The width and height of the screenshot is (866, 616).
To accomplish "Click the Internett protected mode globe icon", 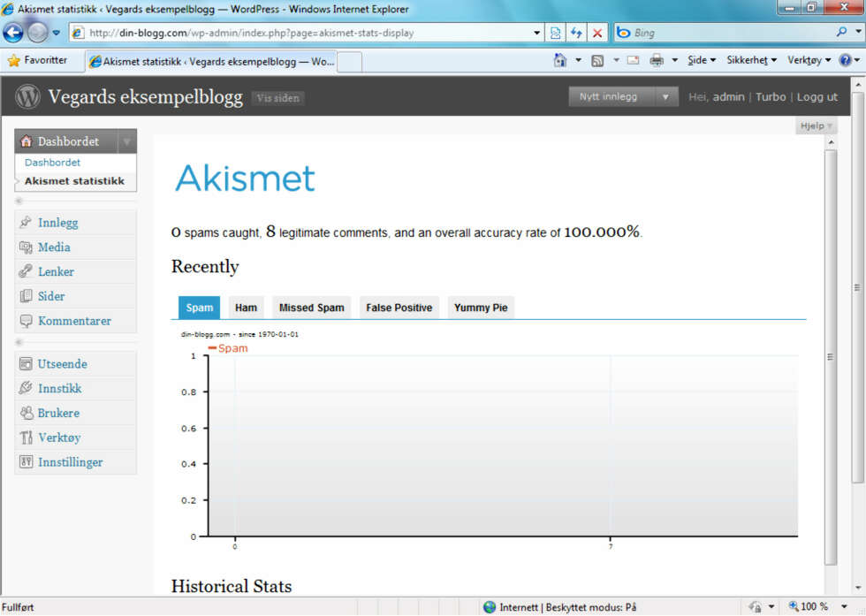I will 490,607.
